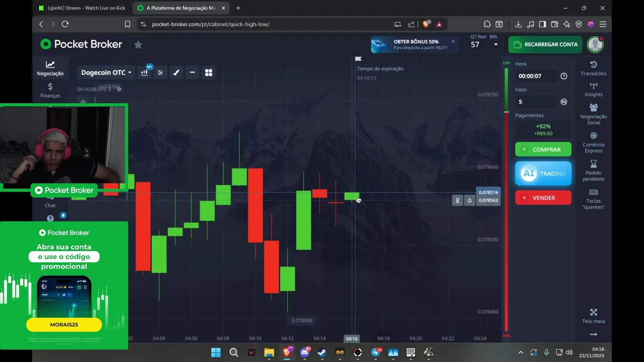
Task: Click the hourglass icon on price line
Action: click(x=457, y=200)
